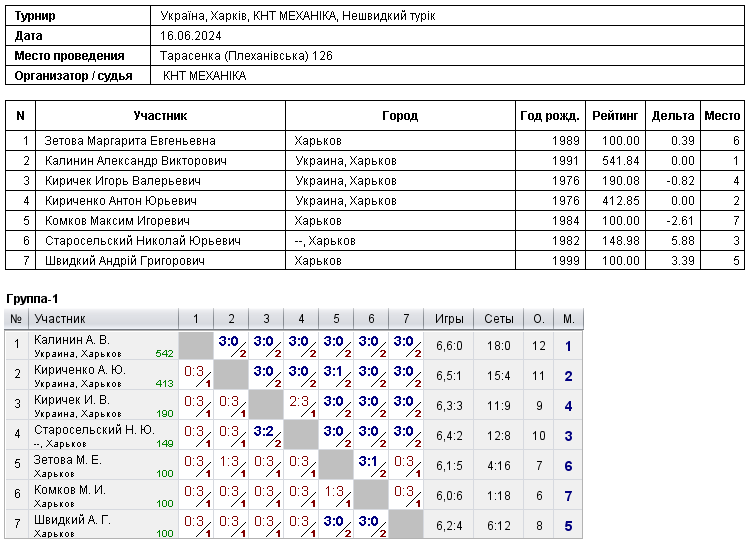Screen dimensions: 750x544
Task: Click the Участник column header in participants table
Action: point(160,116)
